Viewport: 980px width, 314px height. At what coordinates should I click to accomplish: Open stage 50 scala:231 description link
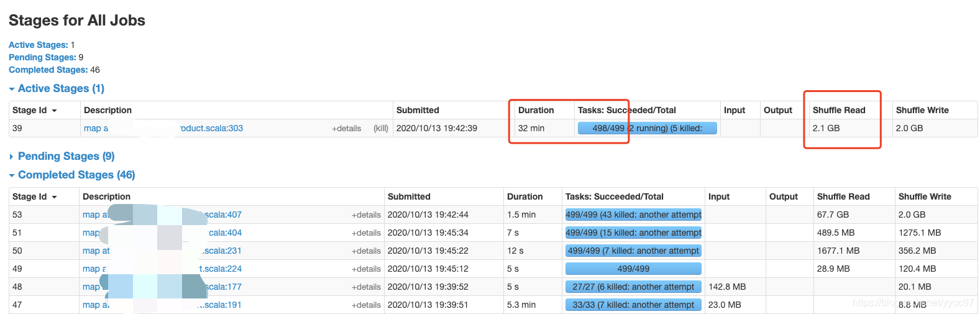(x=162, y=251)
